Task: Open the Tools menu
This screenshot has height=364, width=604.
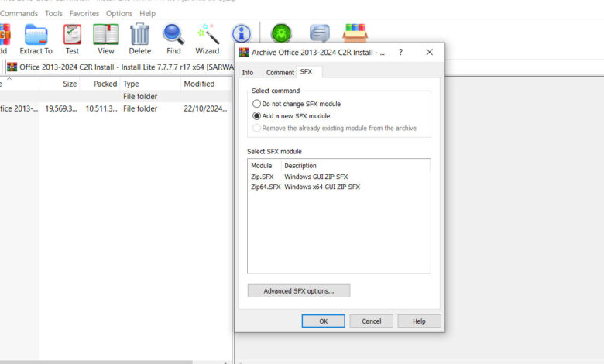Action: (x=53, y=13)
